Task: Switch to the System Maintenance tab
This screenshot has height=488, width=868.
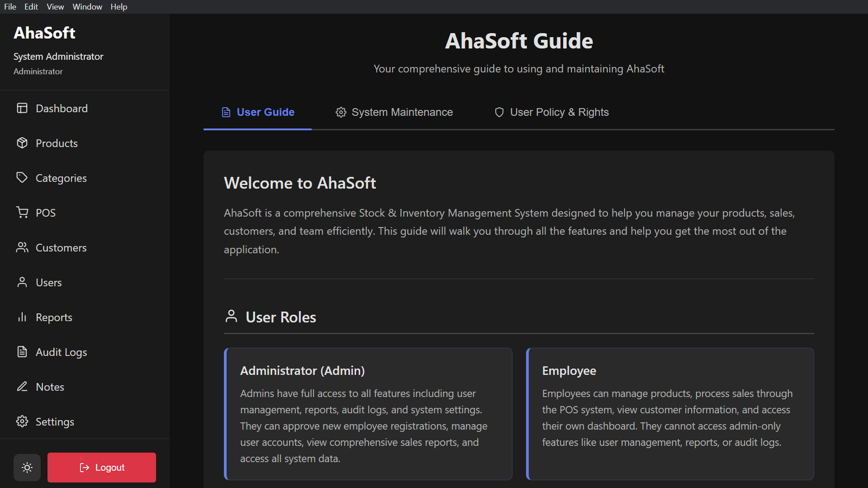Action: click(394, 112)
